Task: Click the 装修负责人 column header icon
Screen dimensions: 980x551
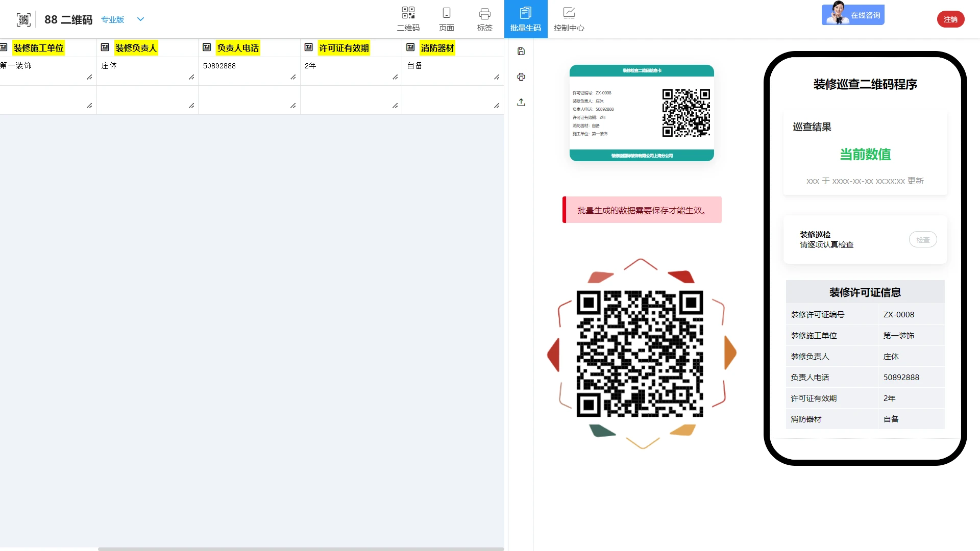Action: [x=105, y=47]
